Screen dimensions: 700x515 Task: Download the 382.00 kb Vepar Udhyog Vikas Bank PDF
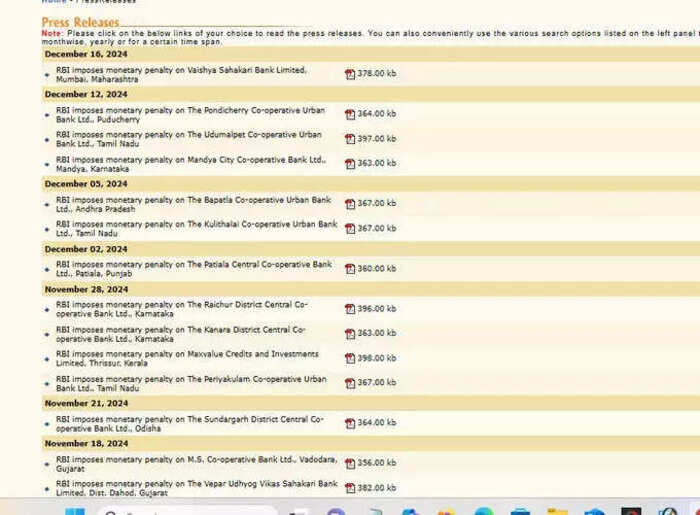pos(350,488)
